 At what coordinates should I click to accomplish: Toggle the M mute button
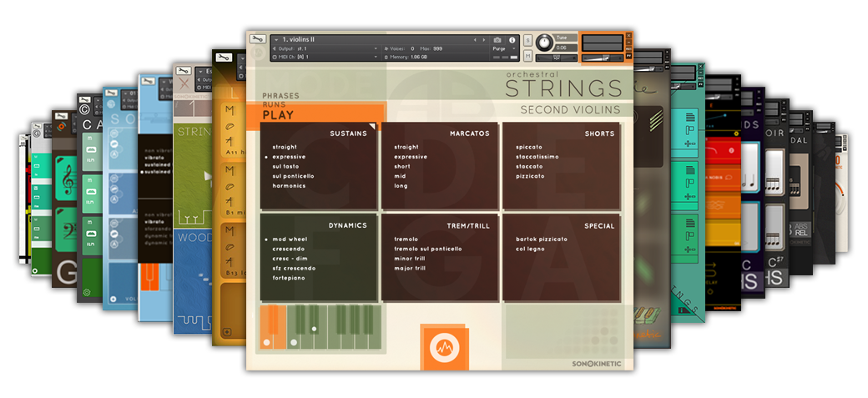pyautogui.click(x=527, y=55)
